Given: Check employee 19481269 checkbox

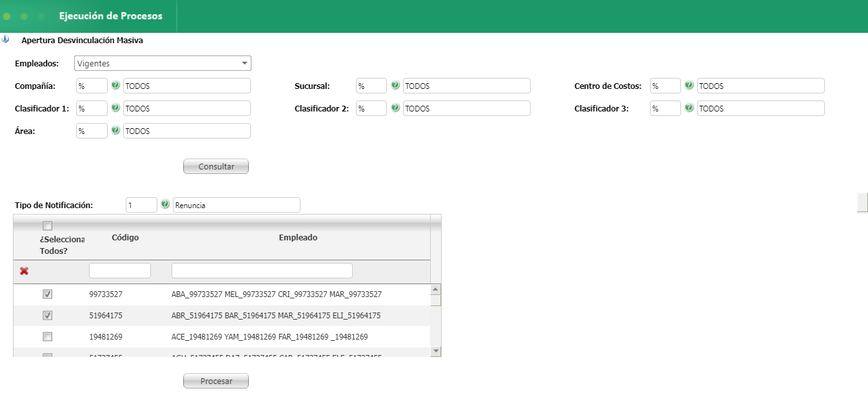Looking at the screenshot, I should (47, 336).
